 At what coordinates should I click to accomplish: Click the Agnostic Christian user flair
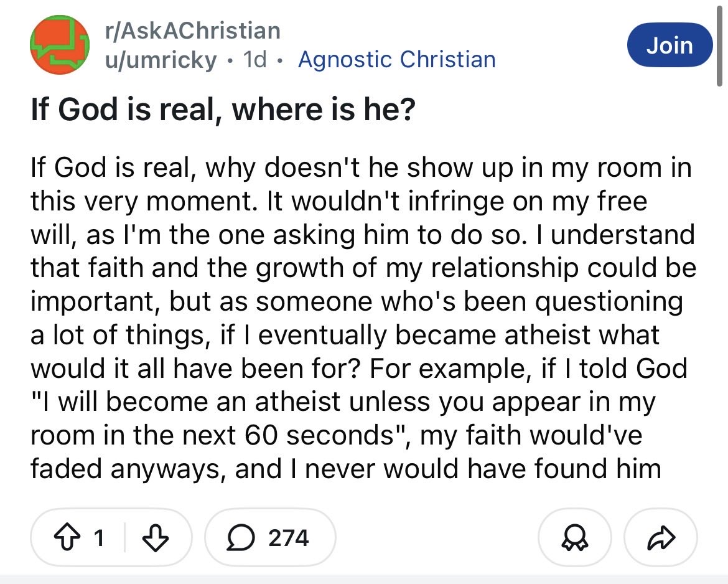pos(397,60)
